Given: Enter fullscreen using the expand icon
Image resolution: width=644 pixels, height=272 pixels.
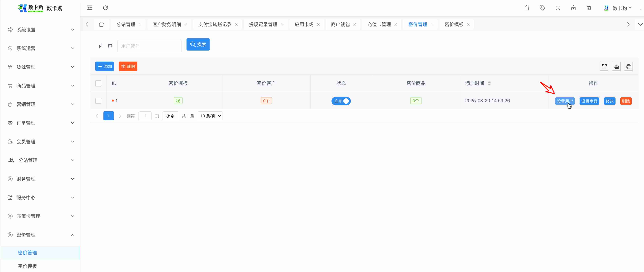Looking at the screenshot, I should [x=558, y=8].
